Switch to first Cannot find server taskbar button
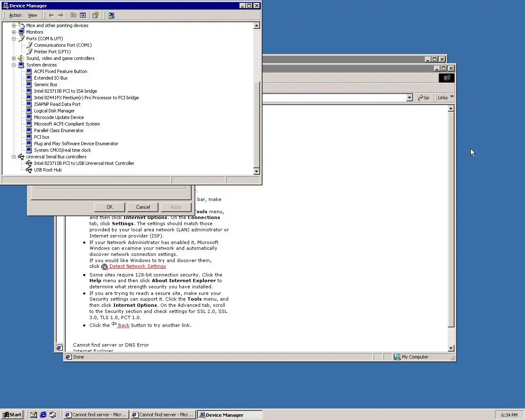Image resolution: width=525 pixels, height=420 pixels. click(96, 415)
